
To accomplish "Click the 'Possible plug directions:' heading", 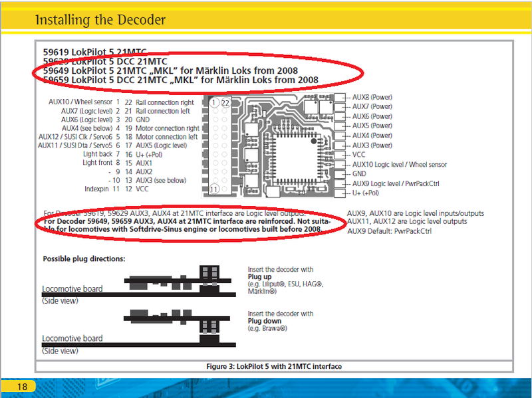I will click(84, 258).
